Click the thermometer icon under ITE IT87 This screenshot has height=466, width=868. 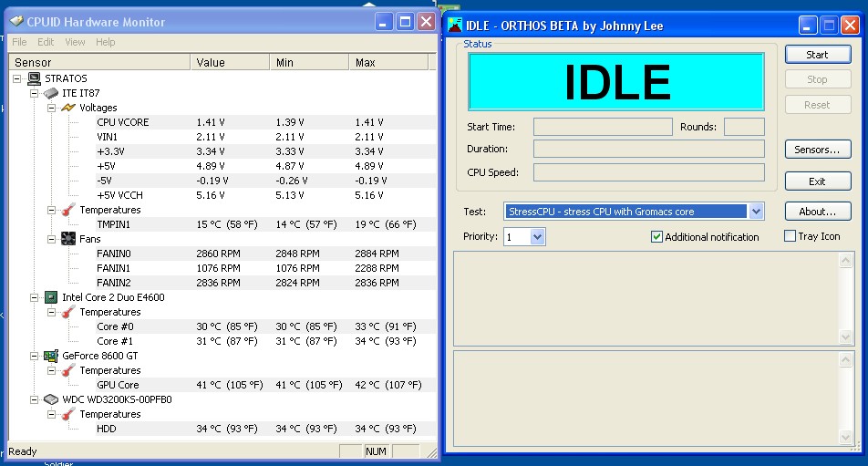pos(68,210)
